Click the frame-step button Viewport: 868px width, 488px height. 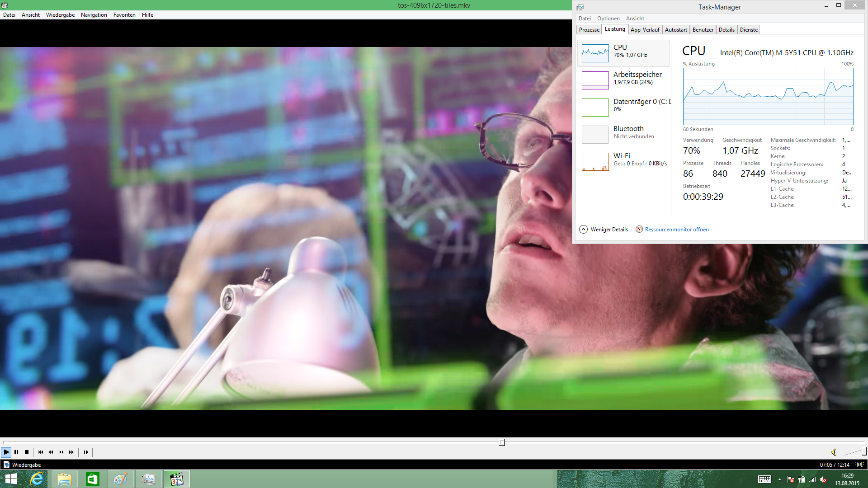tap(86, 452)
